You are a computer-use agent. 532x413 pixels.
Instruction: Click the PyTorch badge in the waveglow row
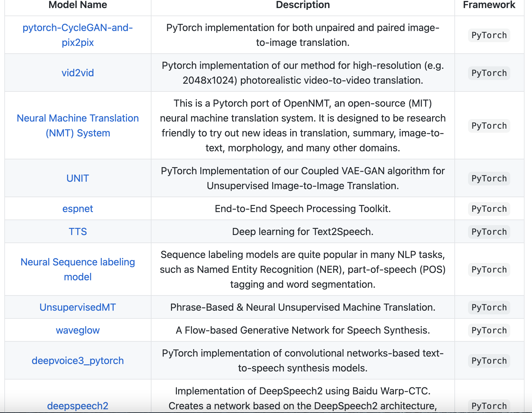[x=489, y=331]
